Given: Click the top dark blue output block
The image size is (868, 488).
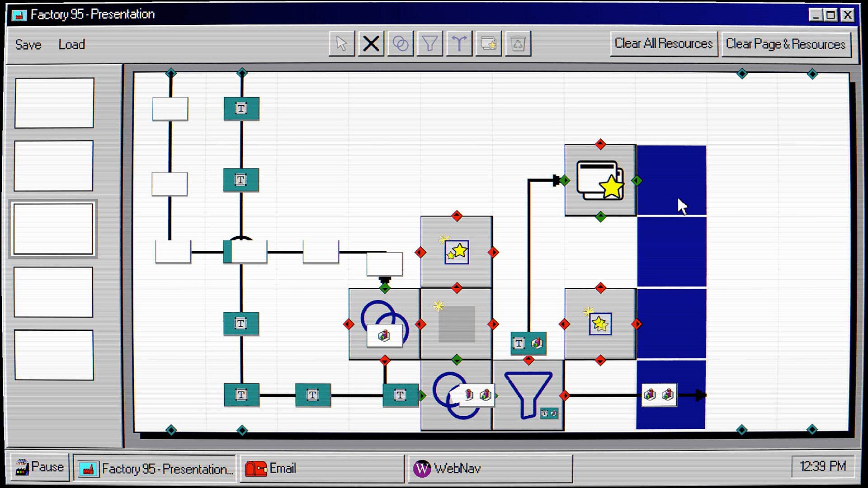Looking at the screenshot, I should click(x=671, y=180).
